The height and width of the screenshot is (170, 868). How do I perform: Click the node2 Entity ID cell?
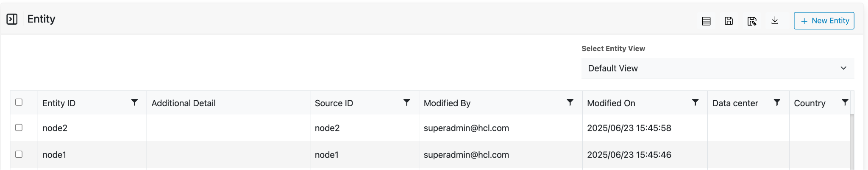click(55, 128)
